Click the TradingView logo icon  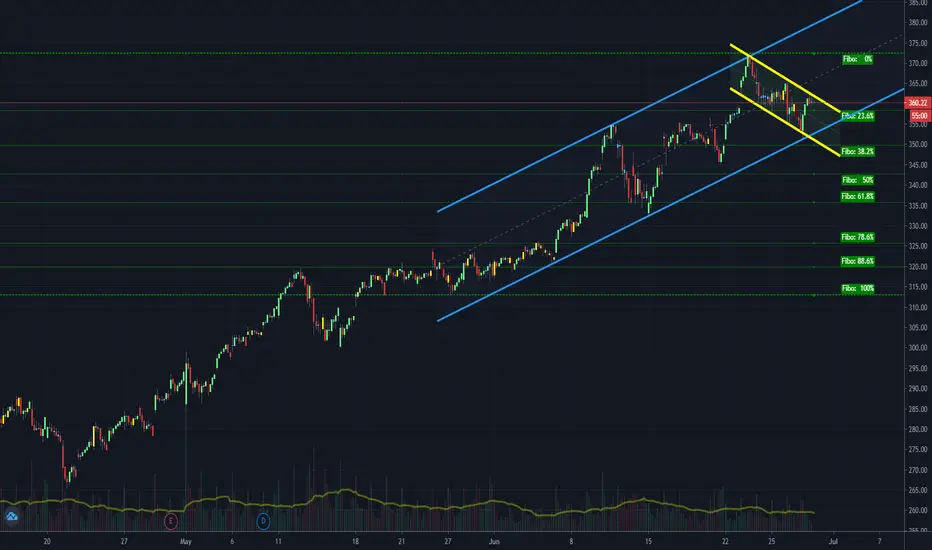[x=11, y=516]
